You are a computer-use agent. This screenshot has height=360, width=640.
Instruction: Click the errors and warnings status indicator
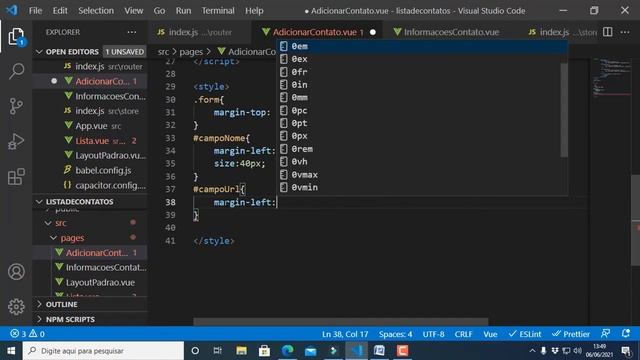tap(27, 334)
